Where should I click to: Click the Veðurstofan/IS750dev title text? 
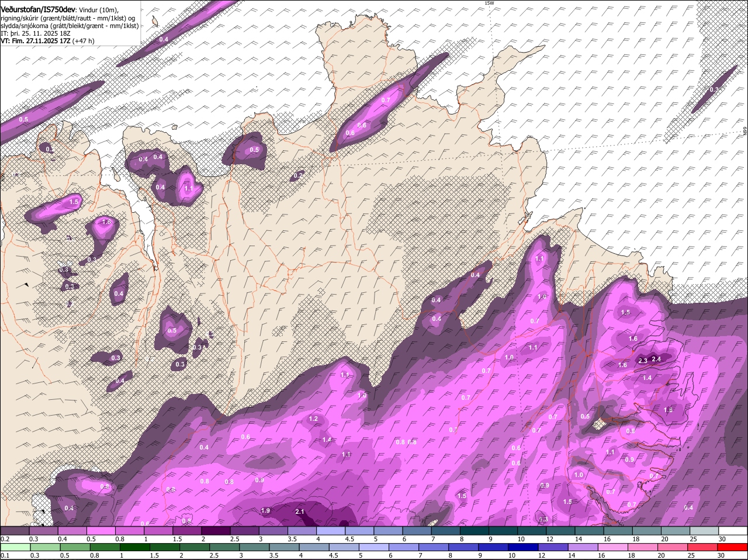(x=38, y=9)
